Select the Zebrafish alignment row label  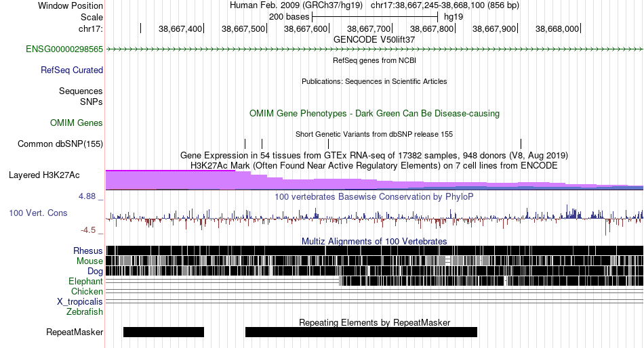pos(85,312)
